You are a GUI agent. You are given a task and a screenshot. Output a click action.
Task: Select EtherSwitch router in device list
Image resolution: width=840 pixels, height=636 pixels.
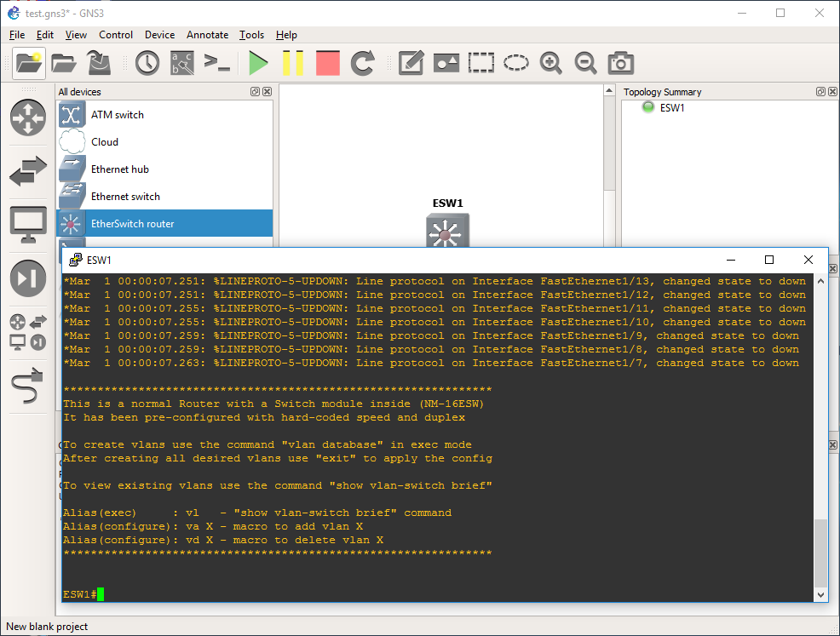pos(164,223)
